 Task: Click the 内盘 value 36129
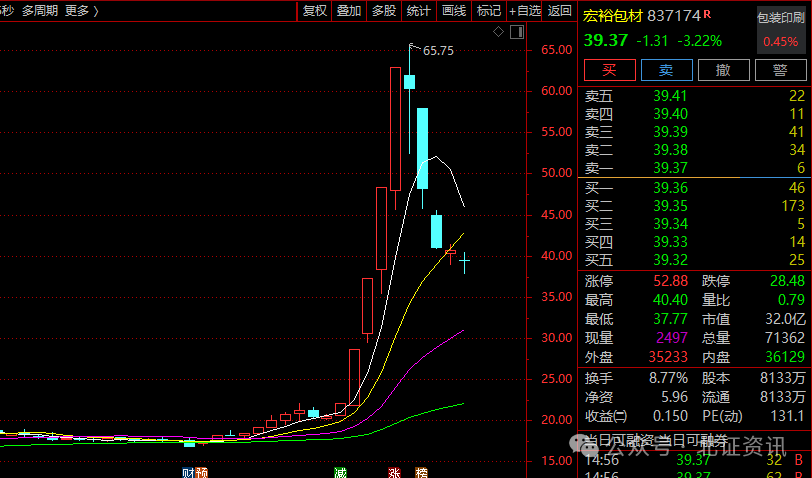(785, 357)
